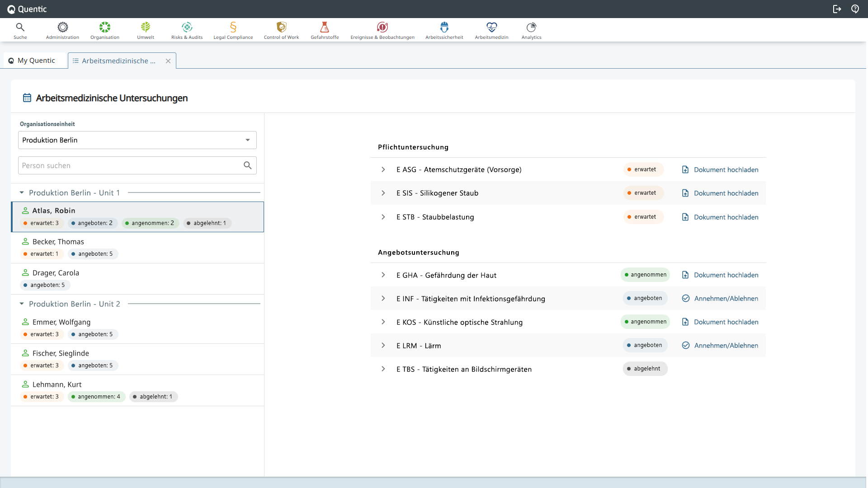Open the Risks & Audits module
The height and width of the screenshot is (488, 868).
[187, 31]
